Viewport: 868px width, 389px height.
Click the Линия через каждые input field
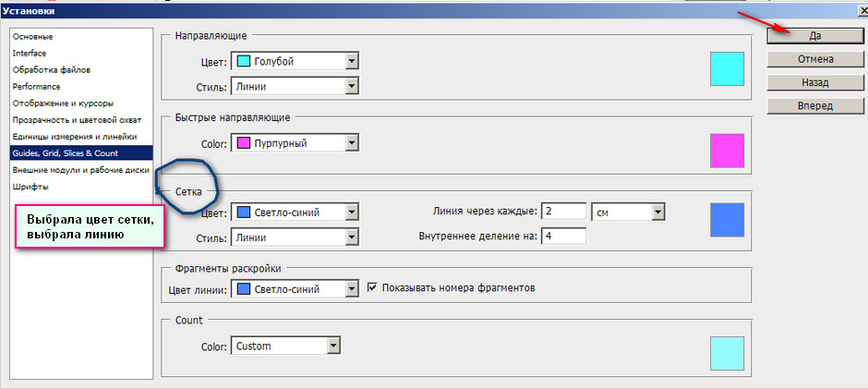[x=563, y=213]
